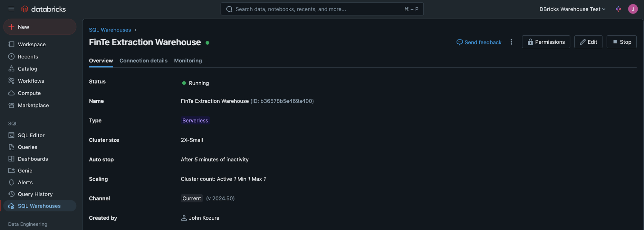Open the hamburger navigation menu
644x230 pixels.
click(11, 9)
